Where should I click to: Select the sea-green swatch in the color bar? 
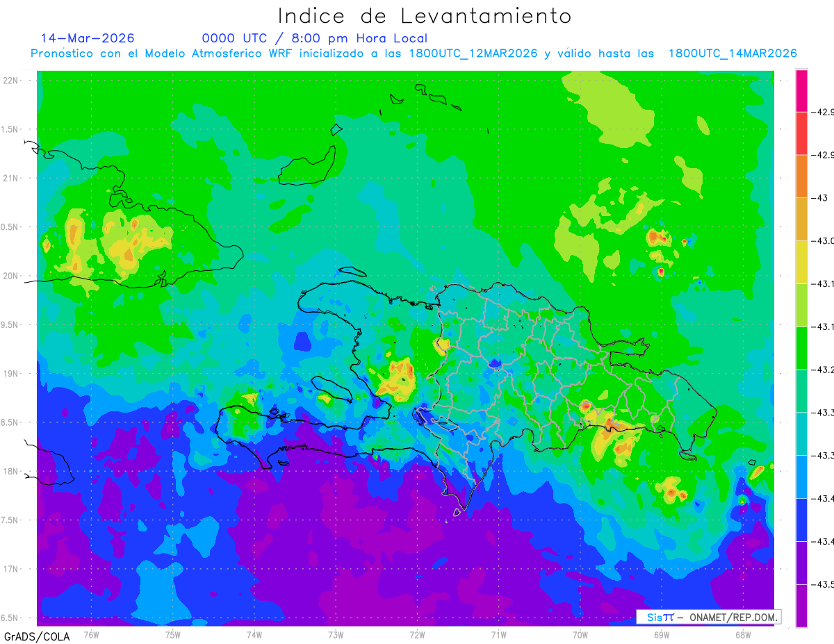point(801,390)
